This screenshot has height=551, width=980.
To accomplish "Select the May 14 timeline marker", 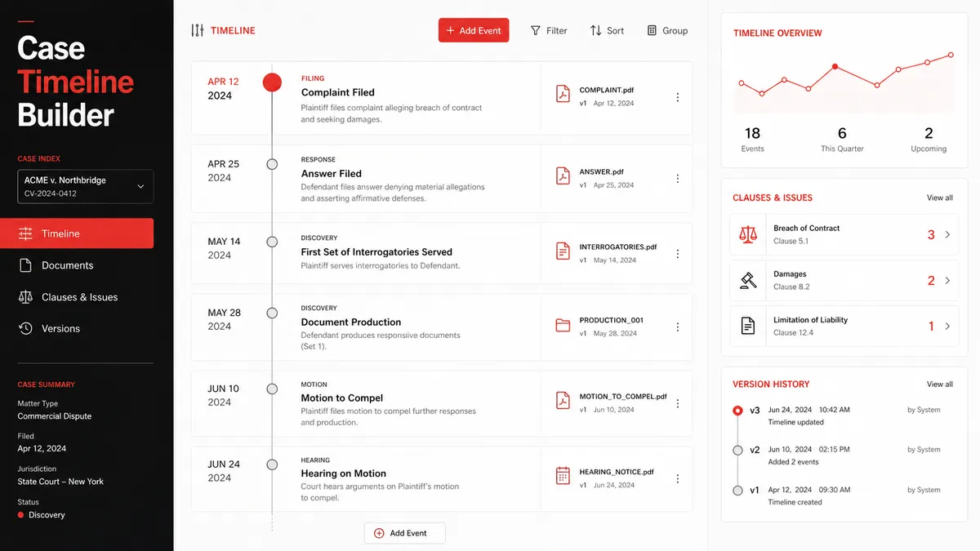I will (272, 242).
